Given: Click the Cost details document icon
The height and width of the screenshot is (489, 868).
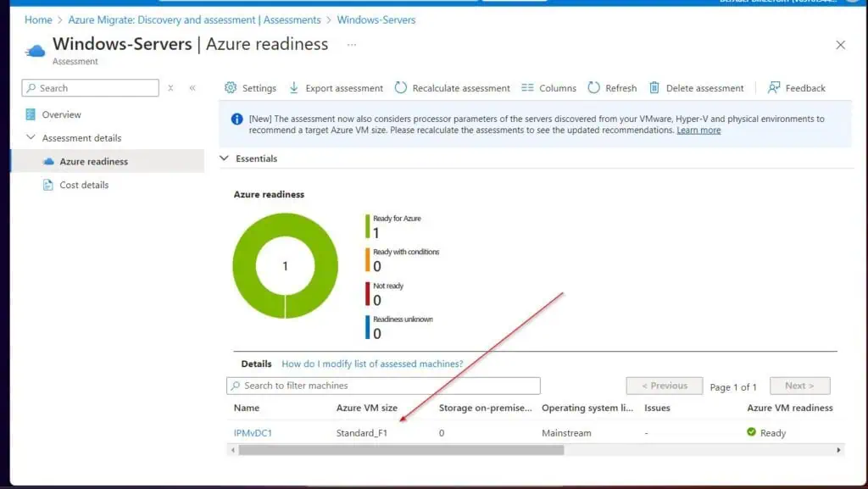Looking at the screenshot, I should click(48, 185).
